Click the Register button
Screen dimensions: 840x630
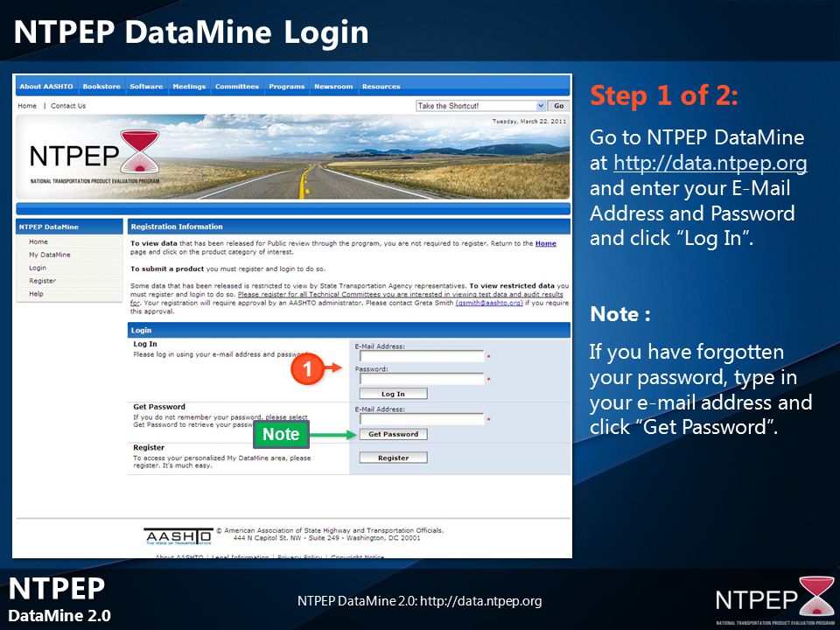pos(393,458)
